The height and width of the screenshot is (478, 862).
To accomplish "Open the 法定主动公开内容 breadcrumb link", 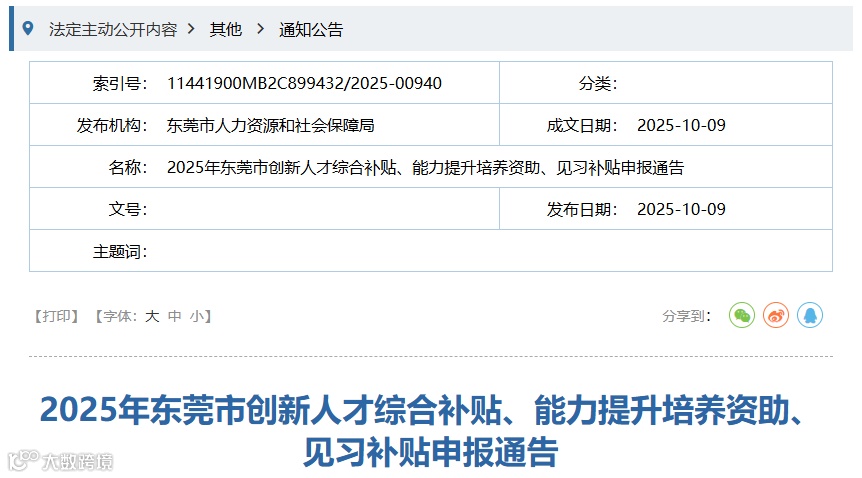I will coord(113,29).
